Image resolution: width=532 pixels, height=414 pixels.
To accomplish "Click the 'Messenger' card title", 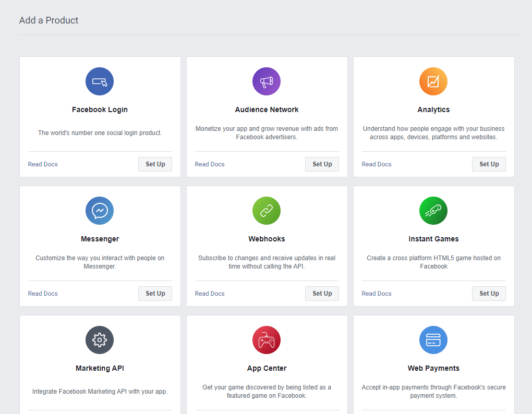I will [100, 239].
